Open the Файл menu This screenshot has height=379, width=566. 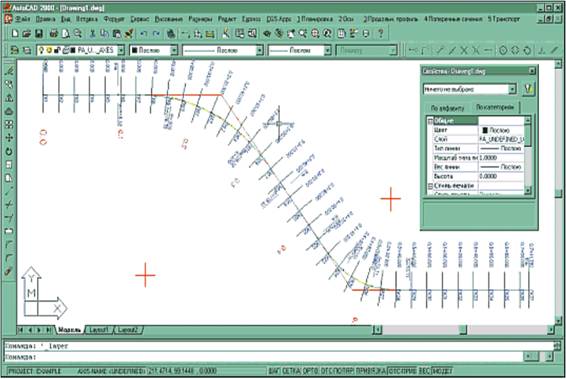(23, 19)
